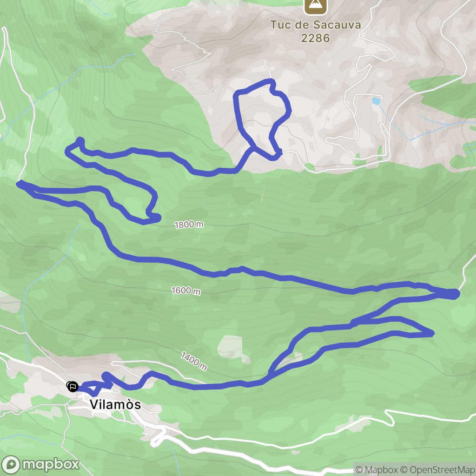This screenshot has height=476, width=476.
Task: Click the lower eastern switchback of the route
Action: click(428, 333)
